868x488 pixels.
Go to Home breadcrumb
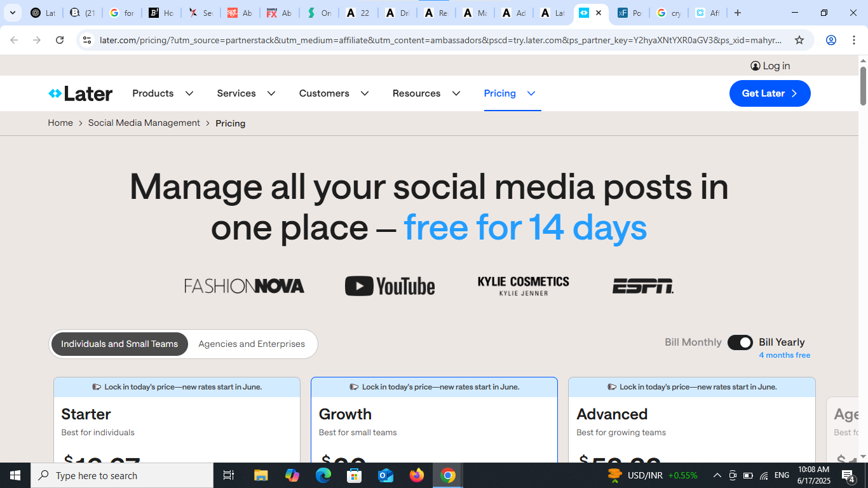coord(60,123)
